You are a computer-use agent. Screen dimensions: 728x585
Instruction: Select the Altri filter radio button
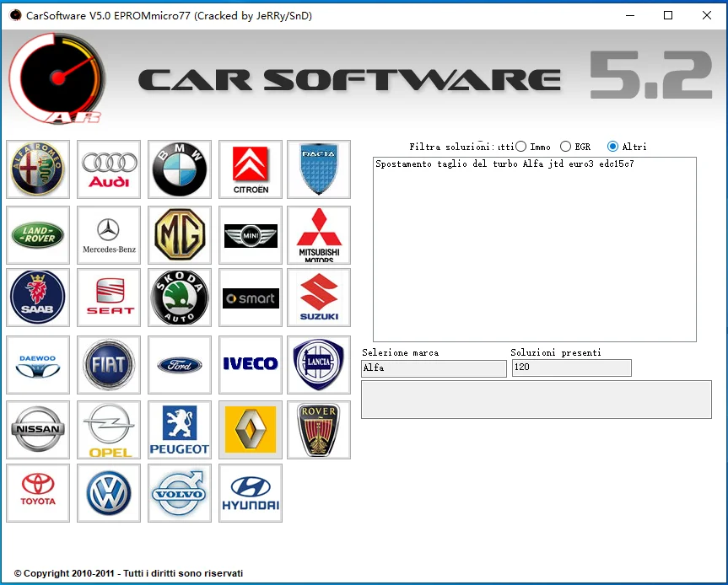613,147
